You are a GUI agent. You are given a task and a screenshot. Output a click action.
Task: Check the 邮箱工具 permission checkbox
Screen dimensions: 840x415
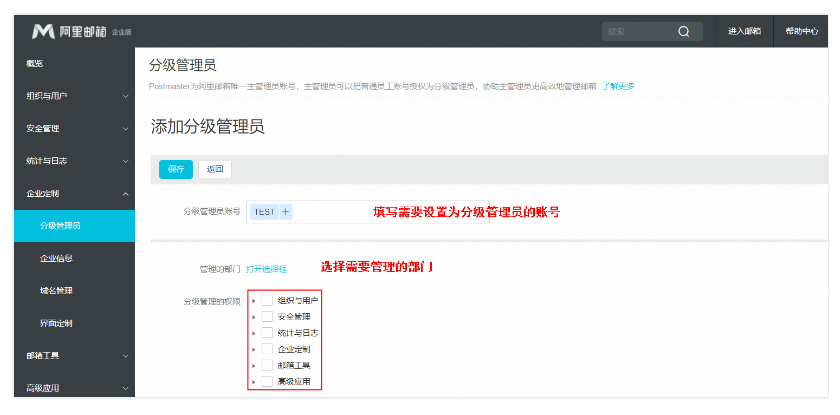267,365
